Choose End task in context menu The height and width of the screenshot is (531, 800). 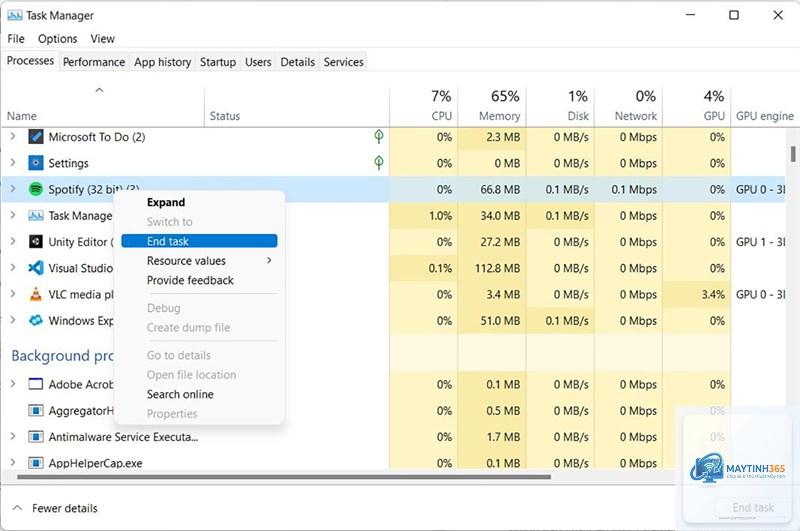coord(199,241)
